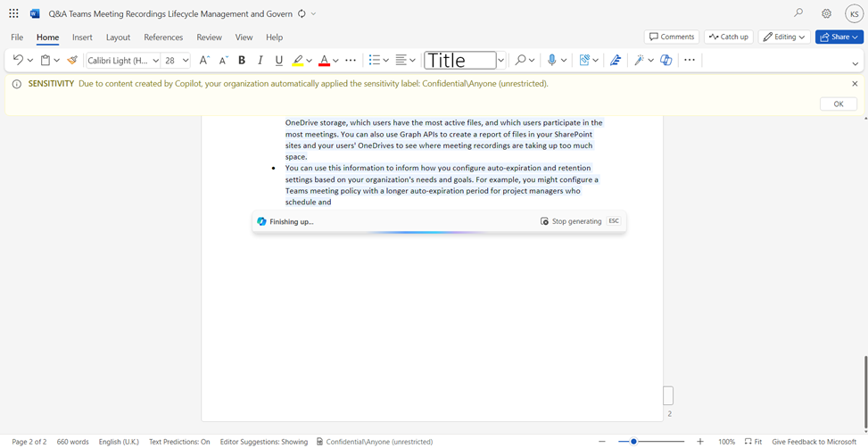Apply red font colour
868x448 pixels.
pyautogui.click(x=325, y=60)
